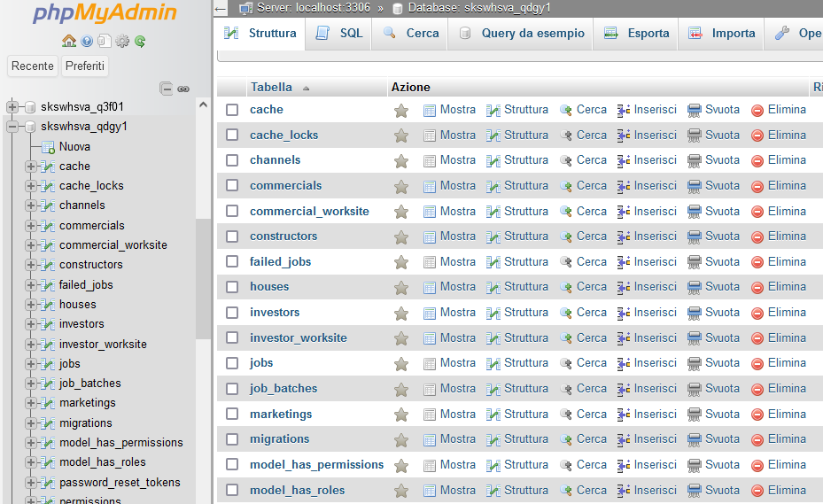Click the collapse all icon in the navigation tree
Image resolution: width=823 pixels, height=504 pixels.
coord(166,89)
